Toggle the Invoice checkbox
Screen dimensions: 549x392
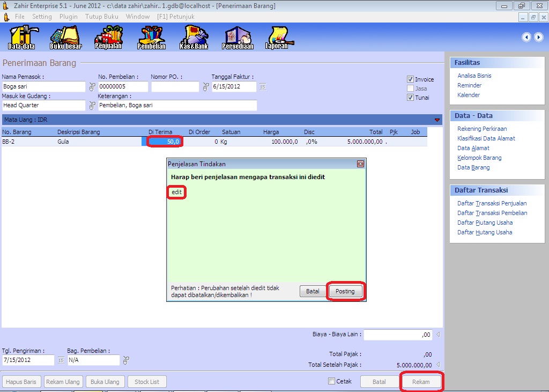coord(411,79)
